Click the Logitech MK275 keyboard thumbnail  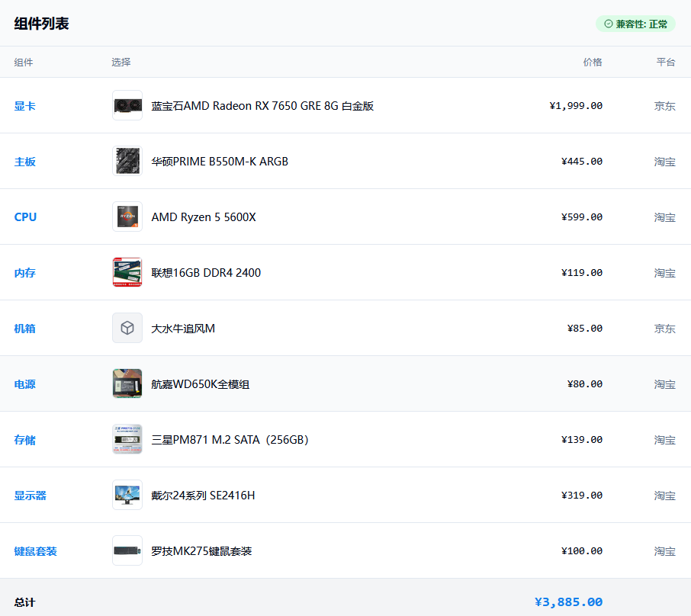point(127,550)
